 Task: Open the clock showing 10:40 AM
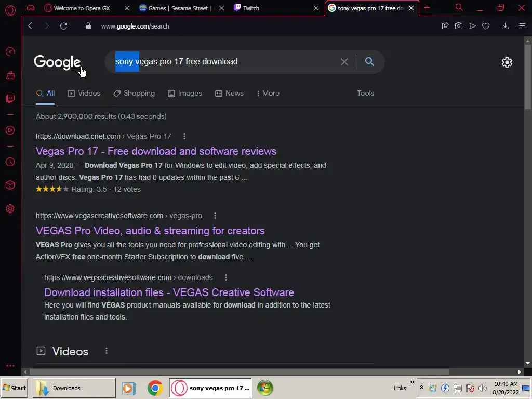(x=506, y=384)
